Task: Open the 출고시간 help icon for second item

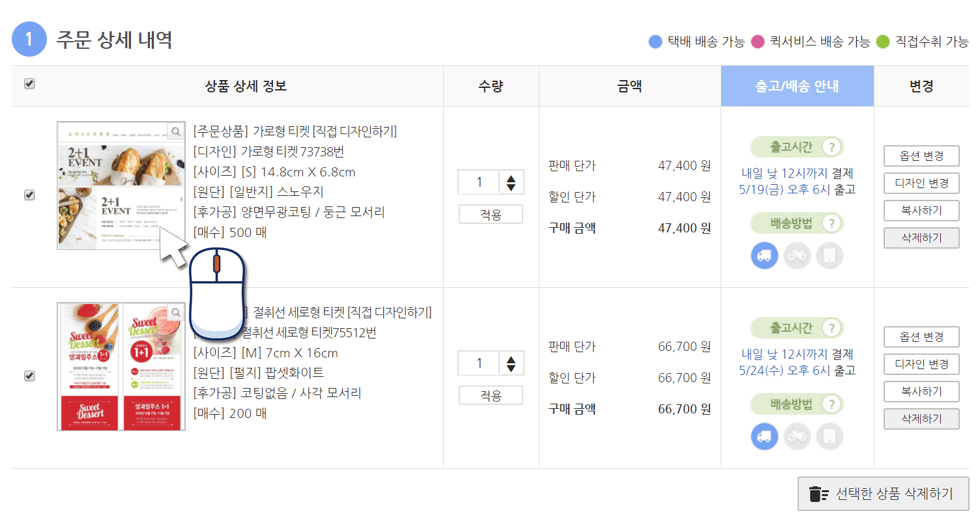Action: [x=829, y=328]
